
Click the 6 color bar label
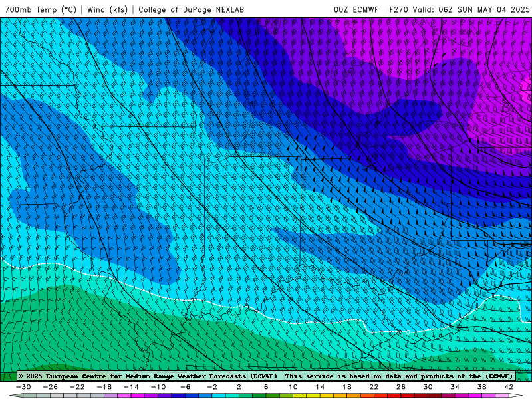click(266, 387)
